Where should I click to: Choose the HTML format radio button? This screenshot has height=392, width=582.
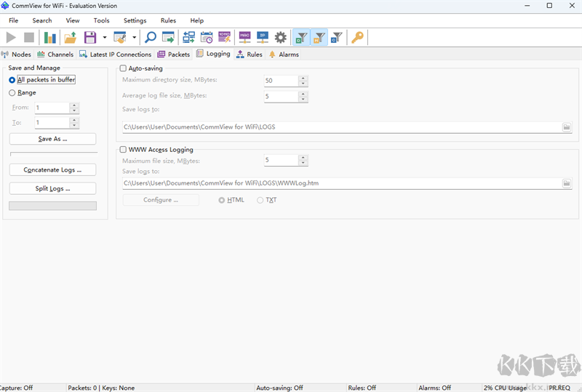point(222,200)
